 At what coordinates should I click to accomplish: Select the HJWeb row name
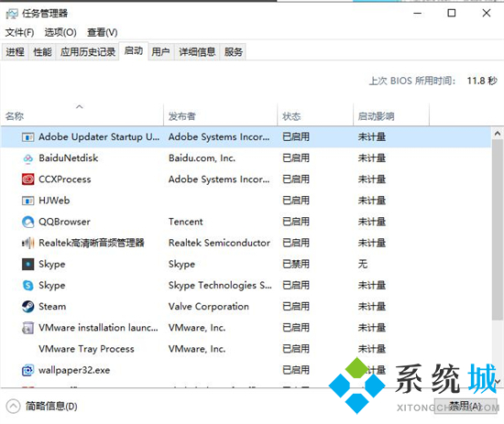pyautogui.click(x=54, y=201)
